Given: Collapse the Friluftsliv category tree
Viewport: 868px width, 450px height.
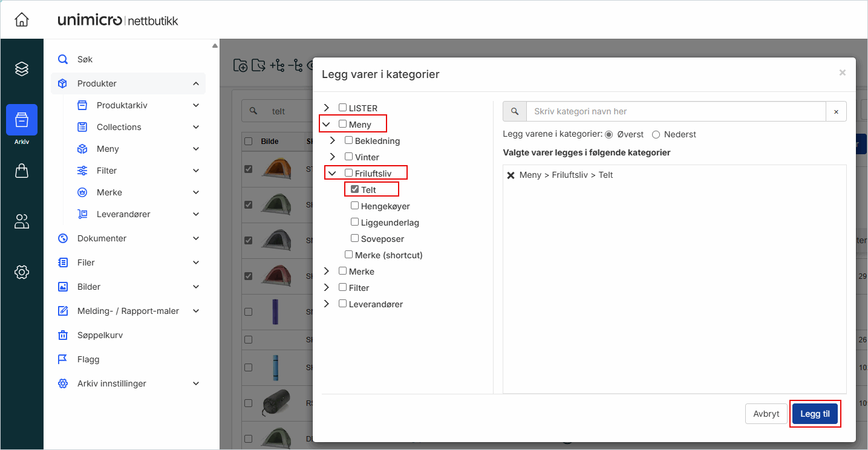Looking at the screenshot, I should (x=332, y=172).
